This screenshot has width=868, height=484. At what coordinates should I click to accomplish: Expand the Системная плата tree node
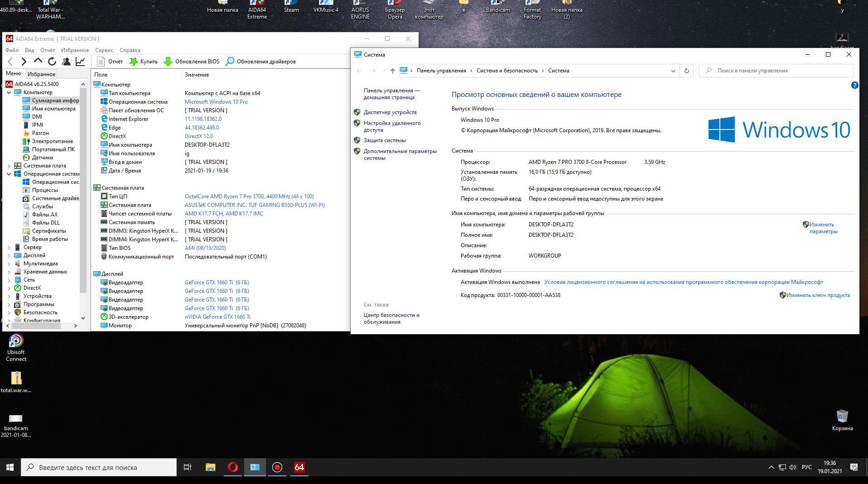9,166
